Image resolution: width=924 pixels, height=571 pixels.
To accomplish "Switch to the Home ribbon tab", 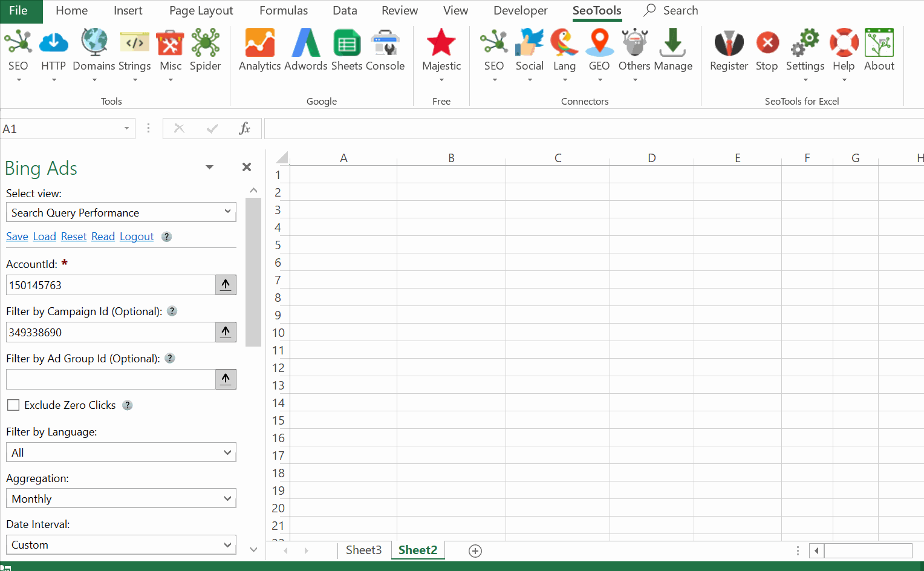I will pos(71,10).
